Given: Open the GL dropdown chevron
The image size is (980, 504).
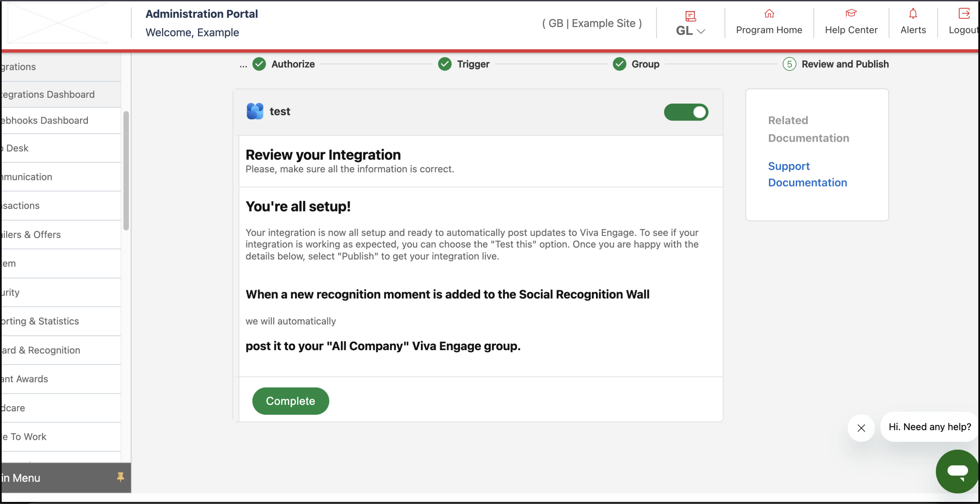Looking at the screenshot, I should [x=701, y=31].
